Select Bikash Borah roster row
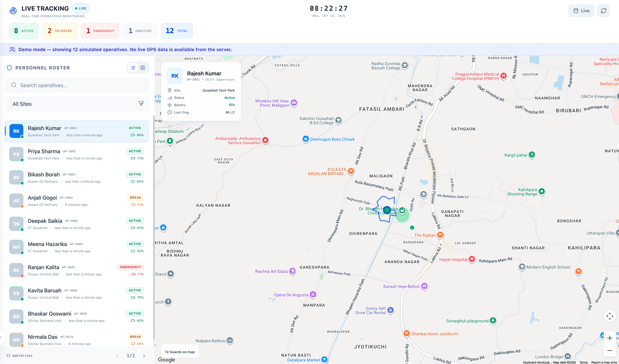619x364 pixels. [x=77, y=178]
